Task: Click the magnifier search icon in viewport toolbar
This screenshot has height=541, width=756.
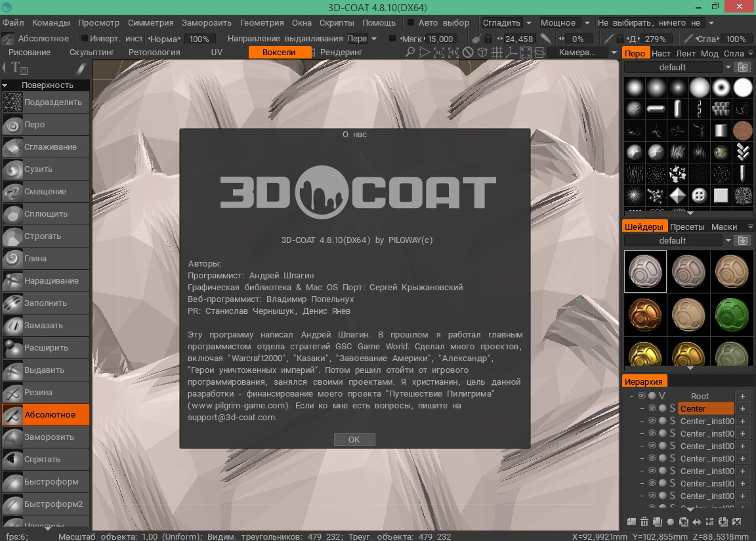Action: click(409, 52)
